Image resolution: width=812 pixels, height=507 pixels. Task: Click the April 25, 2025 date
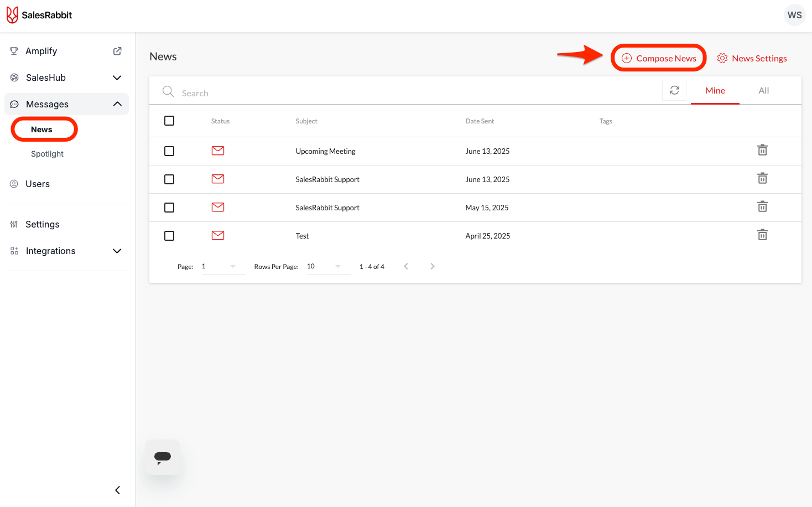[x=488, y=236]
